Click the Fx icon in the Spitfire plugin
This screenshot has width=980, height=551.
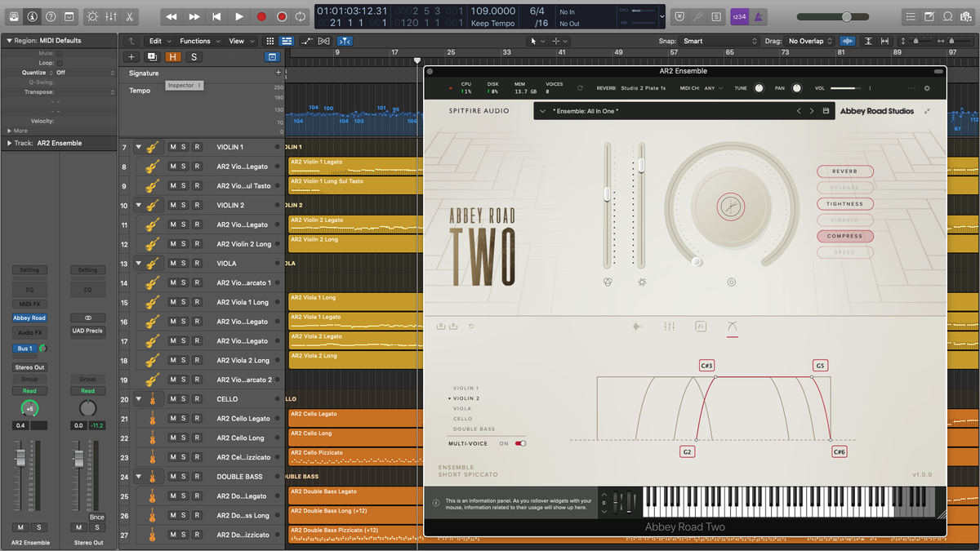701,326
